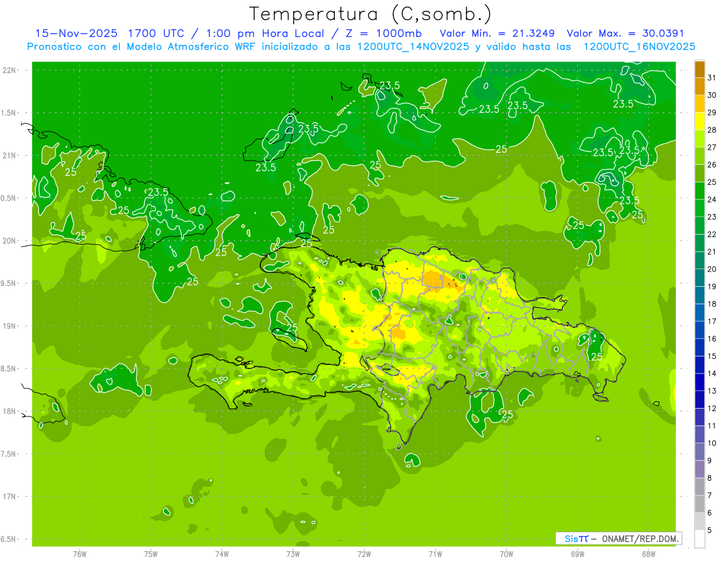Click the '71W' longitude axis label
Viewport: 728px width, 562px height.
click(435, 554)
